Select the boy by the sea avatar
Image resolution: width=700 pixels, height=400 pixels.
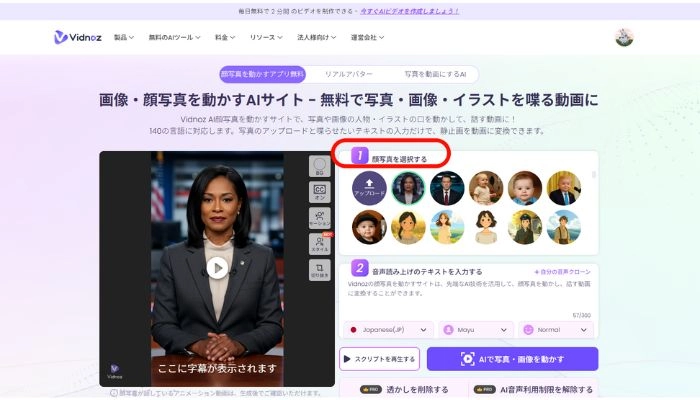[564, 227]
